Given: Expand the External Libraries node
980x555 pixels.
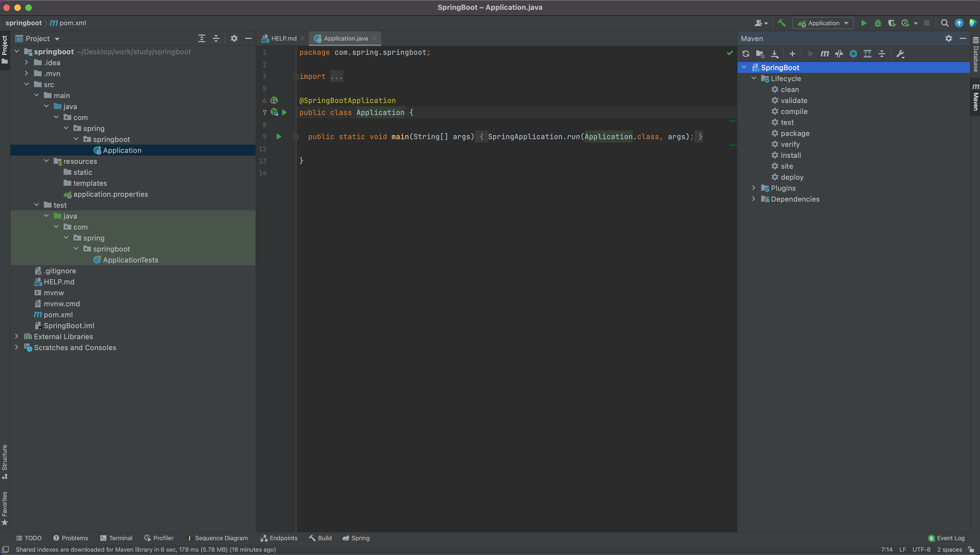Looking at the screenshot, I should [x=16, y=336].
